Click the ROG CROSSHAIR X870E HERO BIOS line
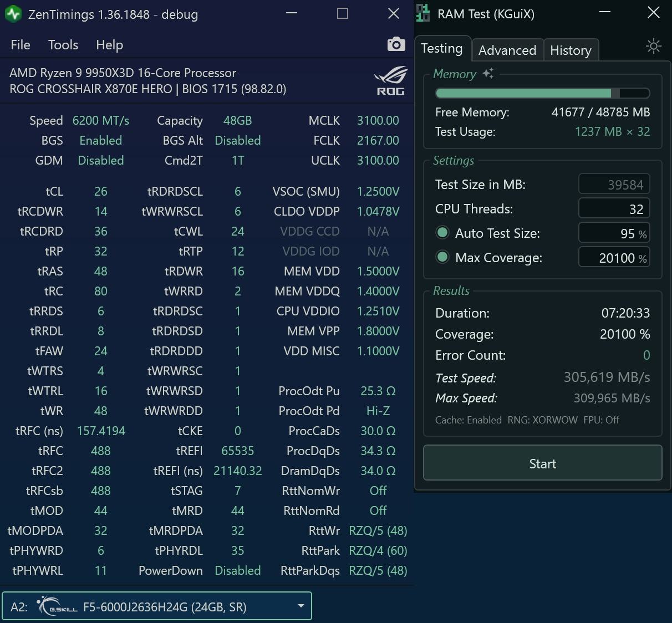The height and width of the screenshot is (623, 672). pos(147,89)
